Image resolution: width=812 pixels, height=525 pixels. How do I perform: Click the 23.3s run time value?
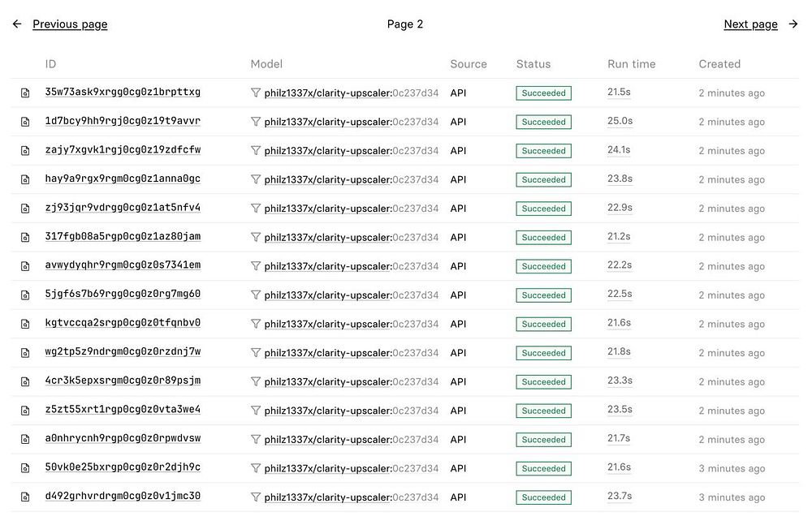coord(620,381)
